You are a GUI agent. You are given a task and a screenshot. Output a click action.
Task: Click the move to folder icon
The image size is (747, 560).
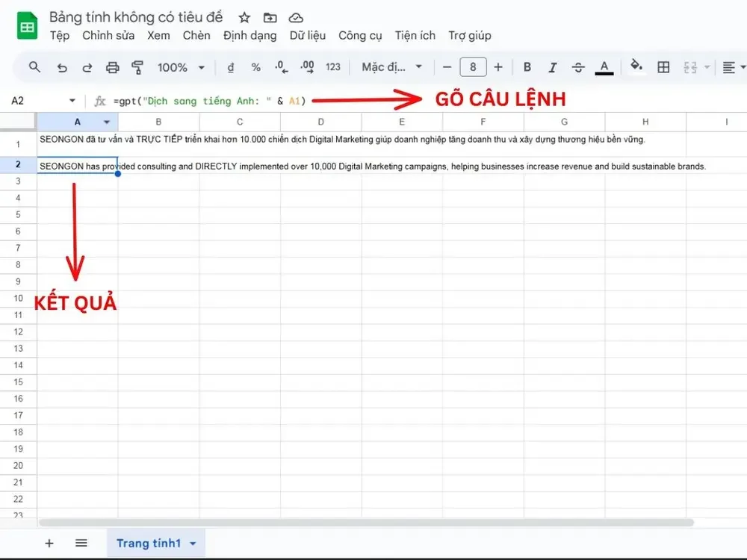click(270, 18)
